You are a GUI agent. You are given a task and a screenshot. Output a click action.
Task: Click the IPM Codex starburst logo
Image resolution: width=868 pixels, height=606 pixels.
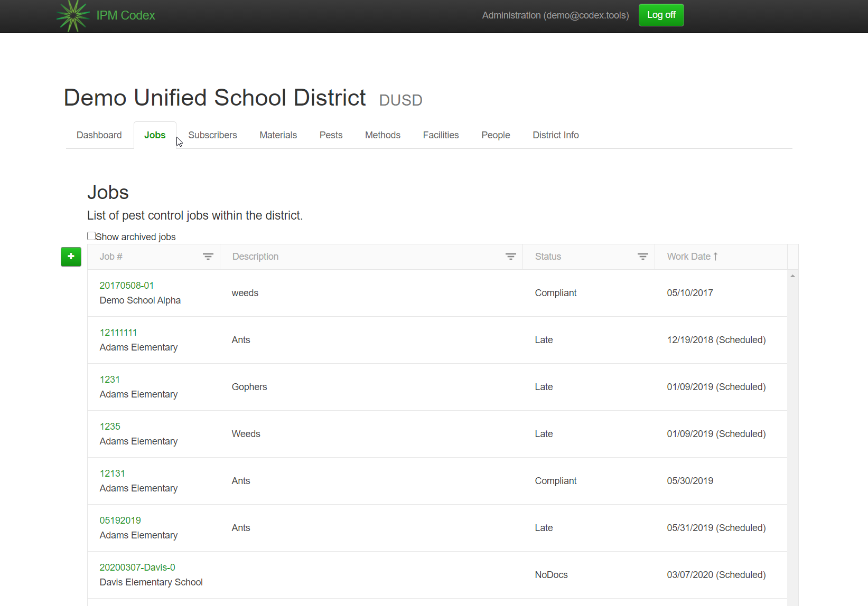(73, 16)
